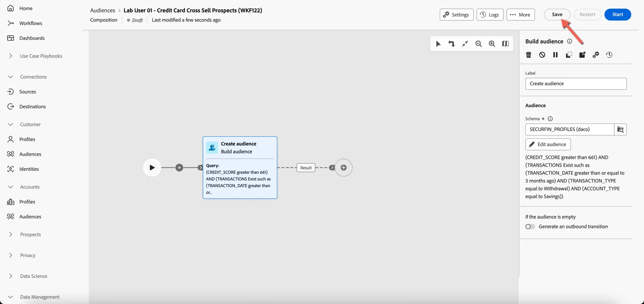Open composition Settings

point(457,15)
